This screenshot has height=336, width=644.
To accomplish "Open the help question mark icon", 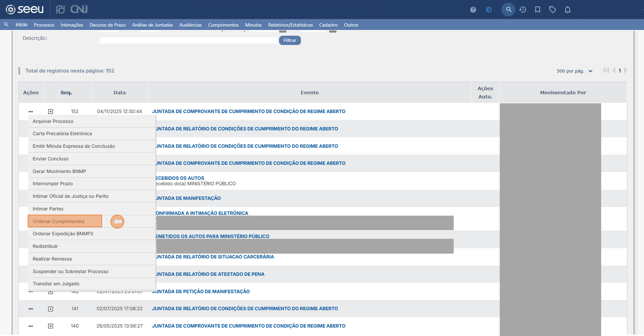I will point(473,10).
